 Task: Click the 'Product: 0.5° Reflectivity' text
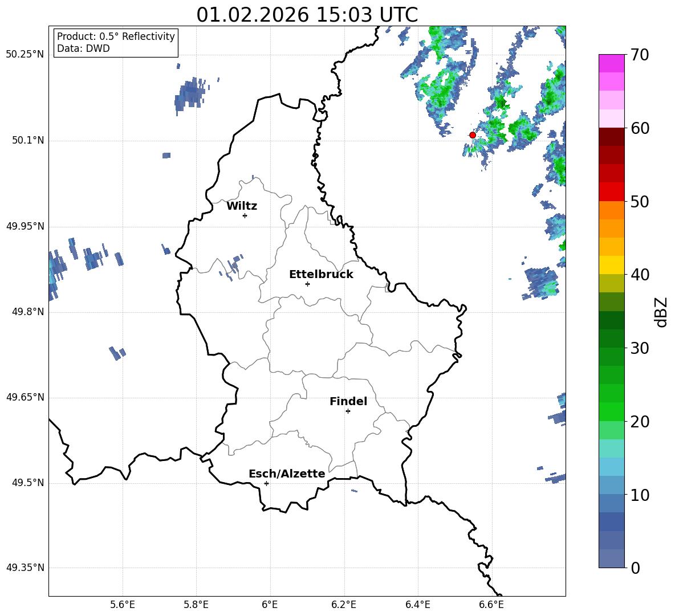pos(116,36)
